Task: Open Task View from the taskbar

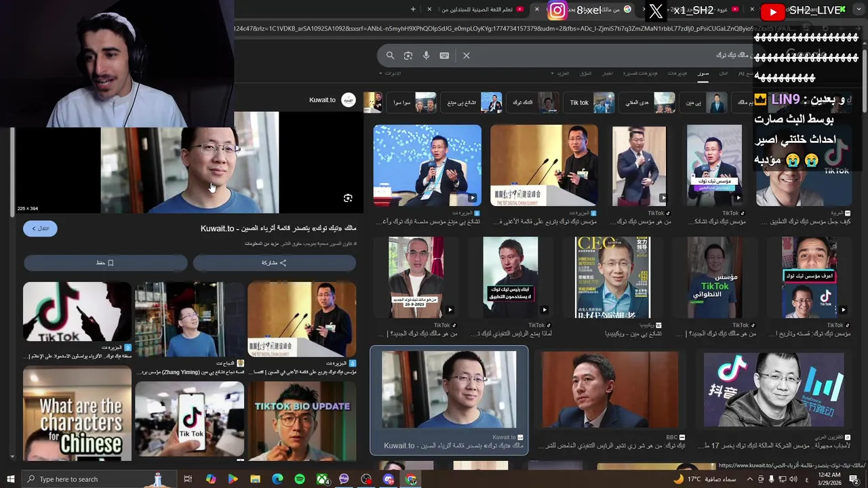Action: coord(188,479)
